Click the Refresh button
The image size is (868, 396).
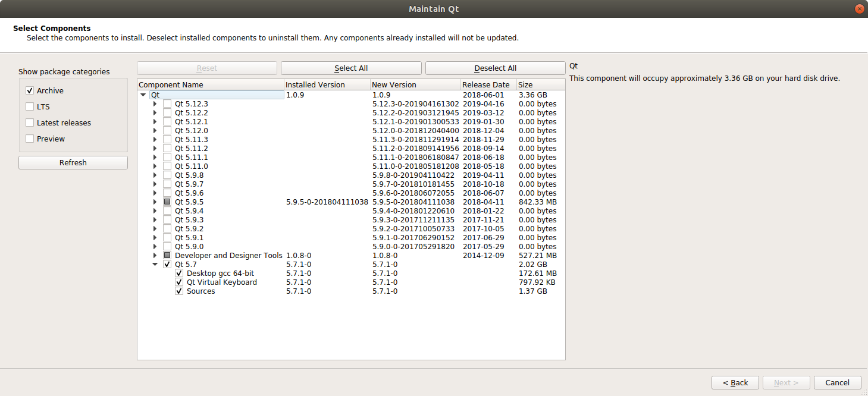point(73,163)
